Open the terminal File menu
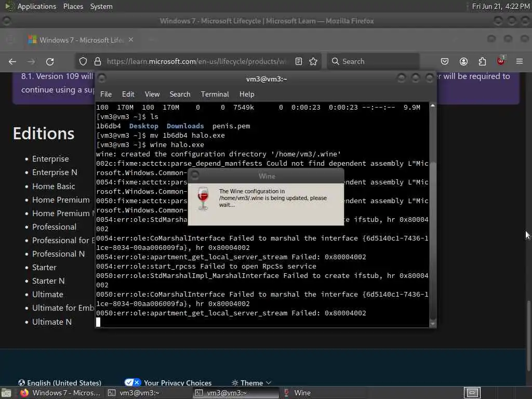 [x=106, y=95]
